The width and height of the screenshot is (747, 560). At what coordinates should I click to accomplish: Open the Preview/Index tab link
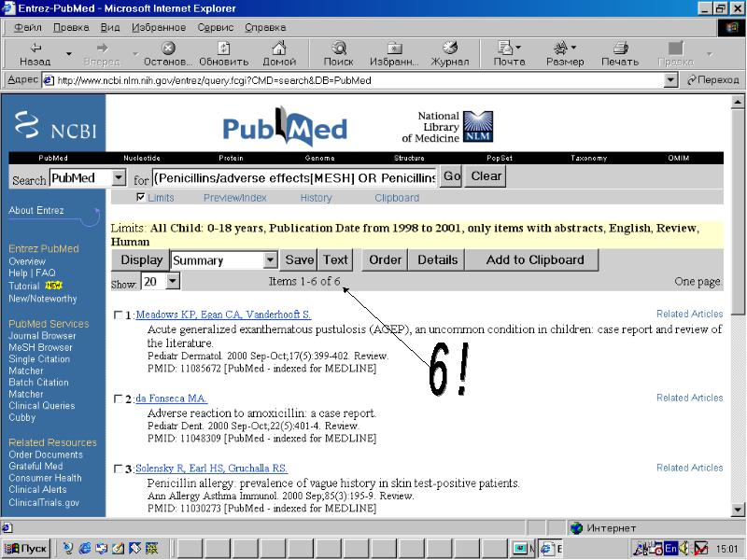pyautogui.click(x=235, y=198)
